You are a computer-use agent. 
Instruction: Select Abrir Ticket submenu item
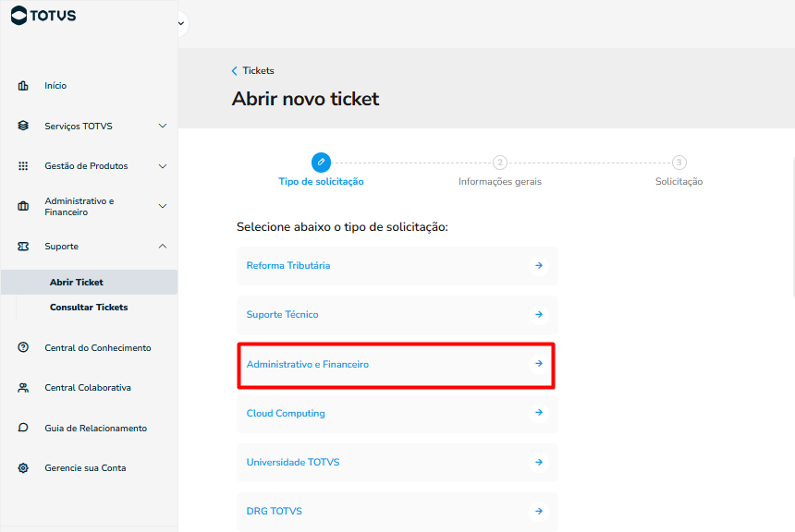pos(90,283)
